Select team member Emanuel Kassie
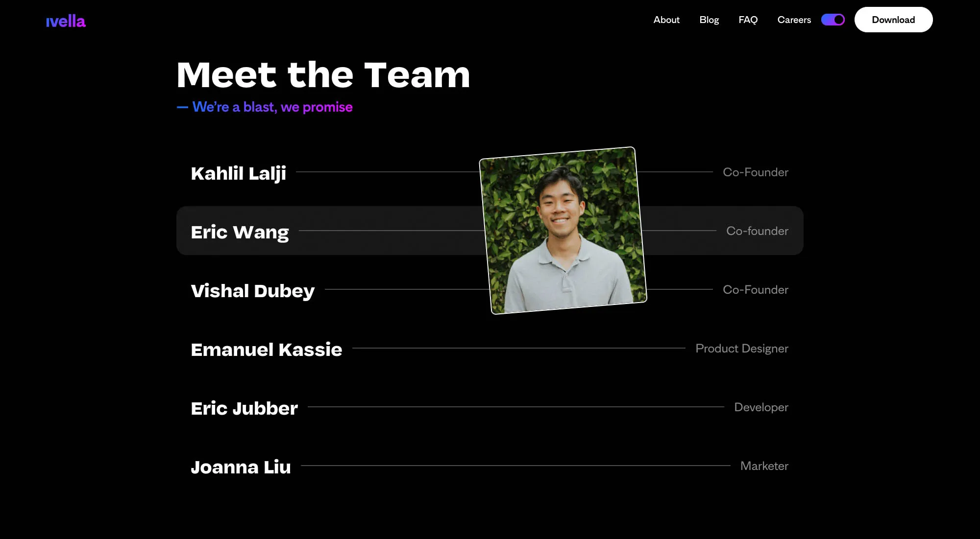 (266, 349)
